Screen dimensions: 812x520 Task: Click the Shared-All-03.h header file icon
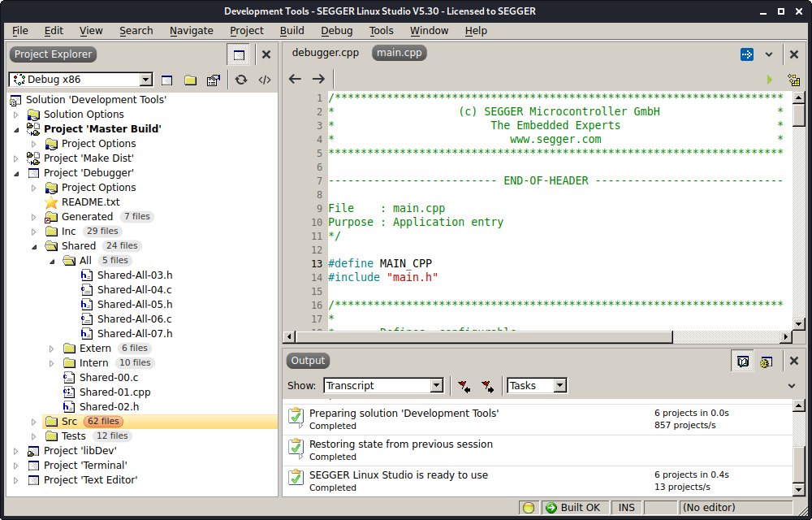coord(87,275)
